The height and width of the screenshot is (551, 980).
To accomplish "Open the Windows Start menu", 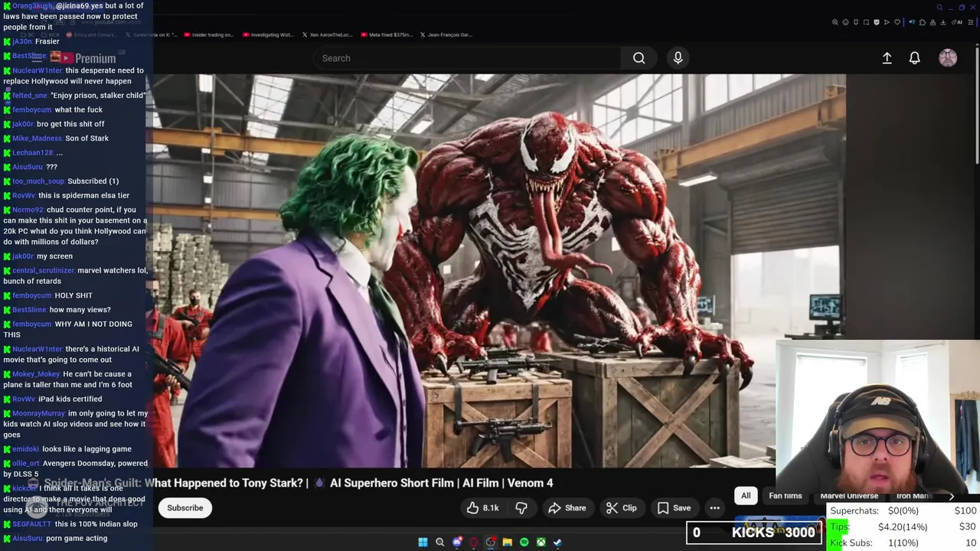I will (423, 542).
